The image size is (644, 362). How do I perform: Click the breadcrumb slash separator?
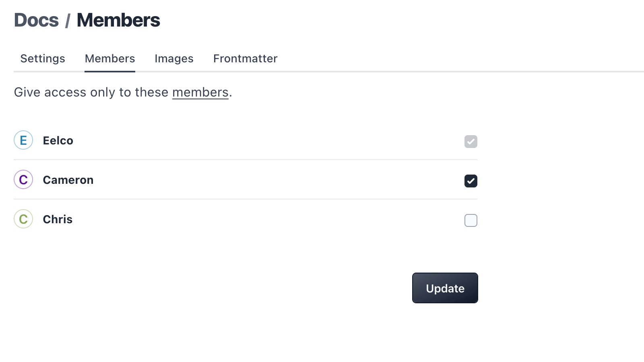[68, 21]
